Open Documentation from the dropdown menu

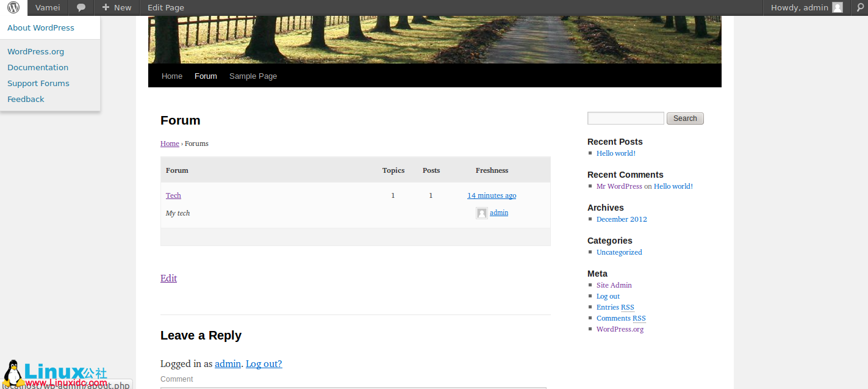point(38,68)
